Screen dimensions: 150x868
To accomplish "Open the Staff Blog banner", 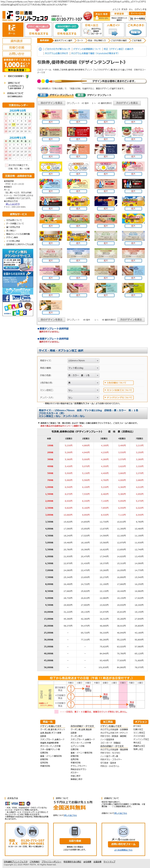I will pyautogui.click(x=18, y=309).
